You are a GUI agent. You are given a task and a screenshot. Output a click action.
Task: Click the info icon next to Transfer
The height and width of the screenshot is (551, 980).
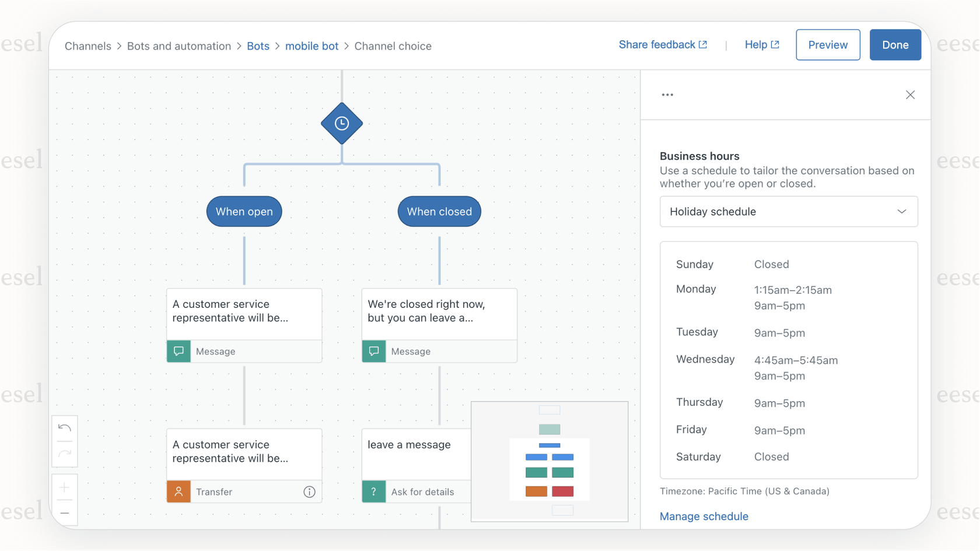(x=309, y=492)
